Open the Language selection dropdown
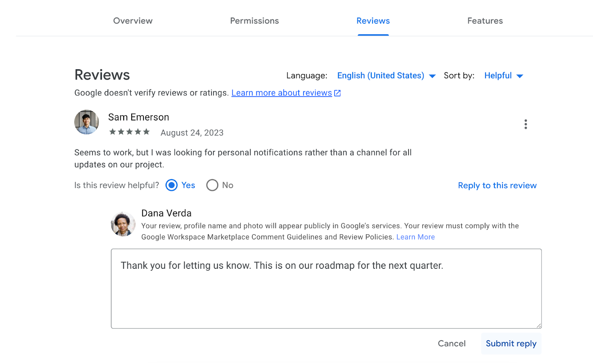 coord(381,75)
